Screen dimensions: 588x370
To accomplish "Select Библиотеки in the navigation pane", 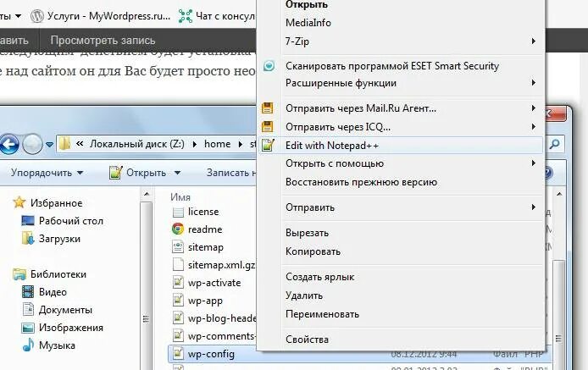I will coord(58,274).
